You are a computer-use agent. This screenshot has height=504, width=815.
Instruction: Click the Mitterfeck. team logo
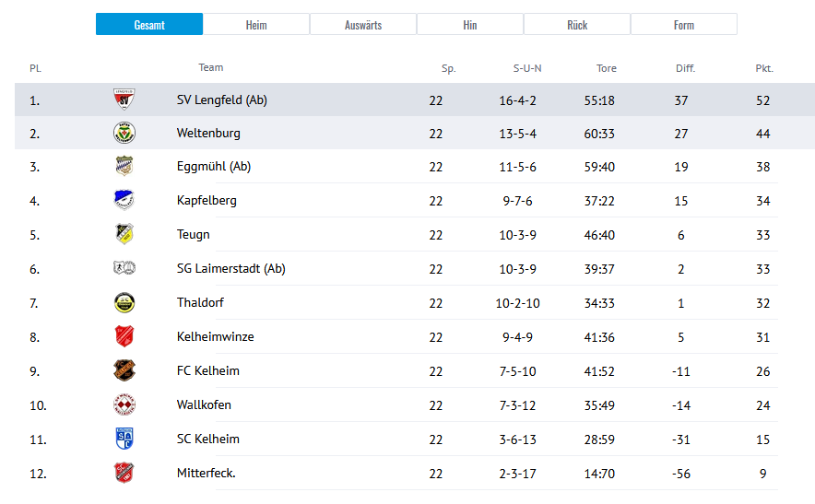tap(124, 473)
